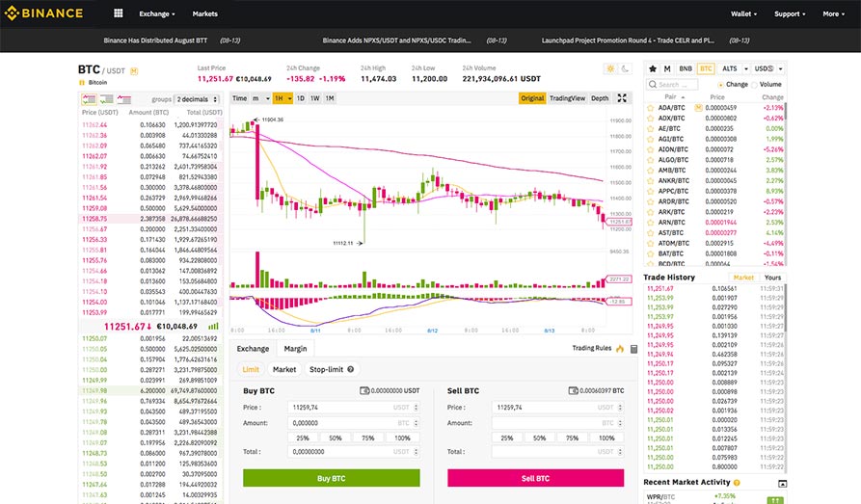The width and height of the screenshot is (861, 504).
Task: Click the signal bars icon next to last price
Action: click(x=214, y=326)
